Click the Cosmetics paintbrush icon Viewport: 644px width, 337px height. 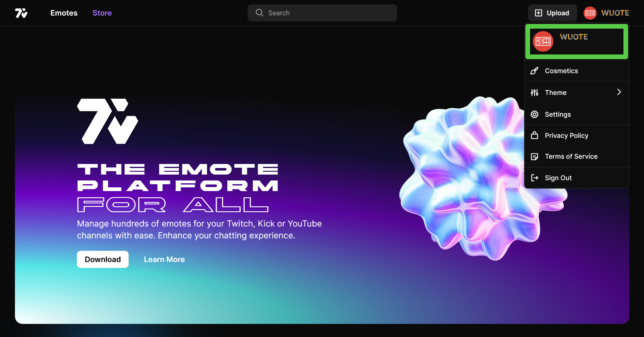tap(534, 71)
